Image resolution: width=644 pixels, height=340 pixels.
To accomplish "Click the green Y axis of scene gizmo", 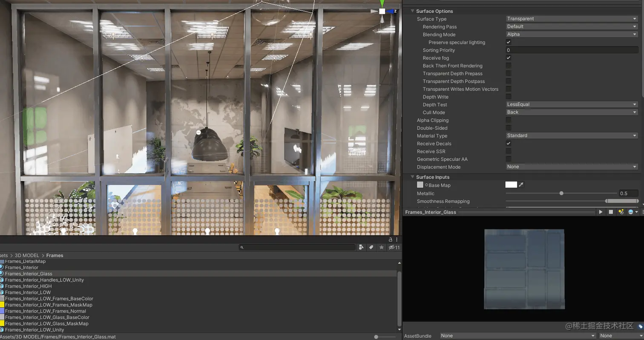I will pyautogui.click(x=382, y=3).
